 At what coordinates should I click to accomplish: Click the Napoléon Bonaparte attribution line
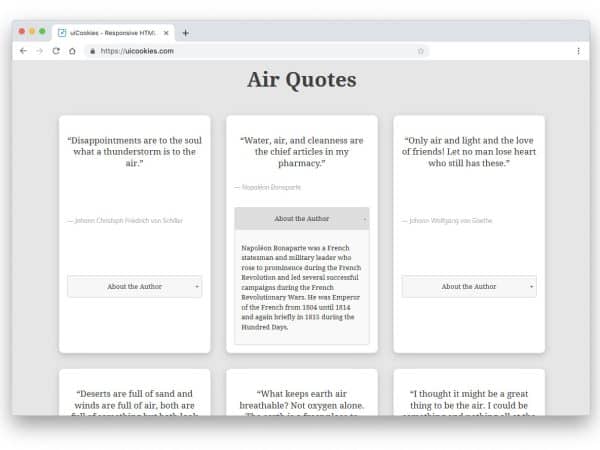tap(267, 187)
